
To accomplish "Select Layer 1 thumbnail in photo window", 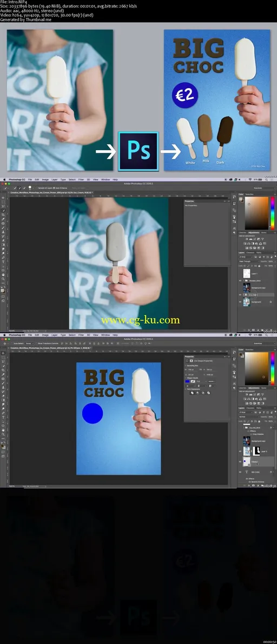I will (x=247, y=273).
